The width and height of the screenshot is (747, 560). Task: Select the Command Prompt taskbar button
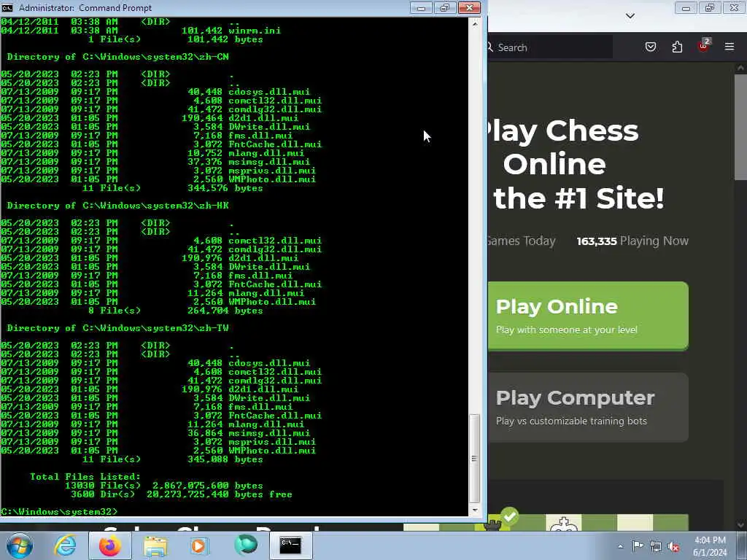(290, 545)
